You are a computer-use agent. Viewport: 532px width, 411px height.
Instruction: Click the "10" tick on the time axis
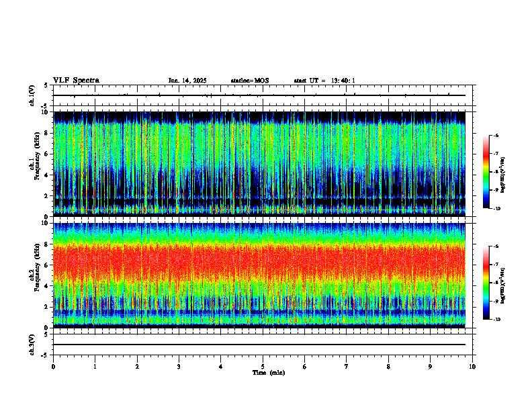[472, 367]
